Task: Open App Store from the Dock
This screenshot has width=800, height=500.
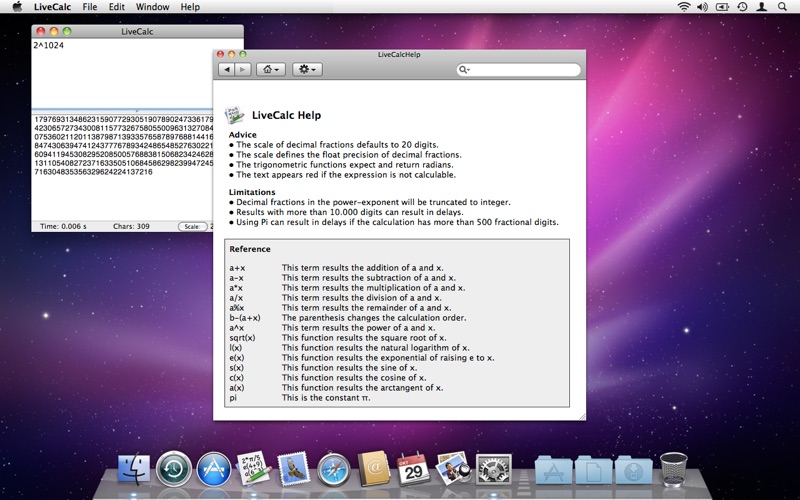Action: click(213, 468)
